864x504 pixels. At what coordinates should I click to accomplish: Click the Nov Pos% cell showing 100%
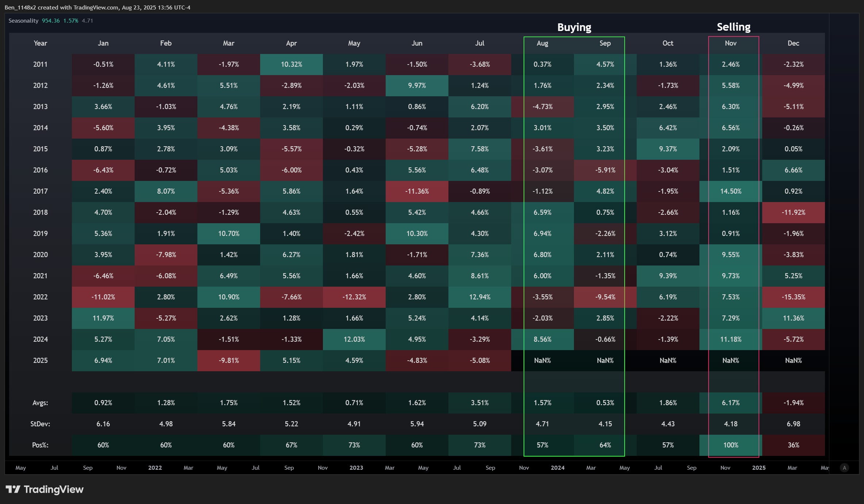click(x=730, y=445)
